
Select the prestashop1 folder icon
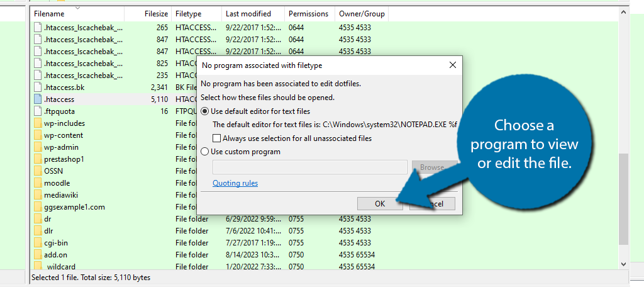click(x=37, y=159)
